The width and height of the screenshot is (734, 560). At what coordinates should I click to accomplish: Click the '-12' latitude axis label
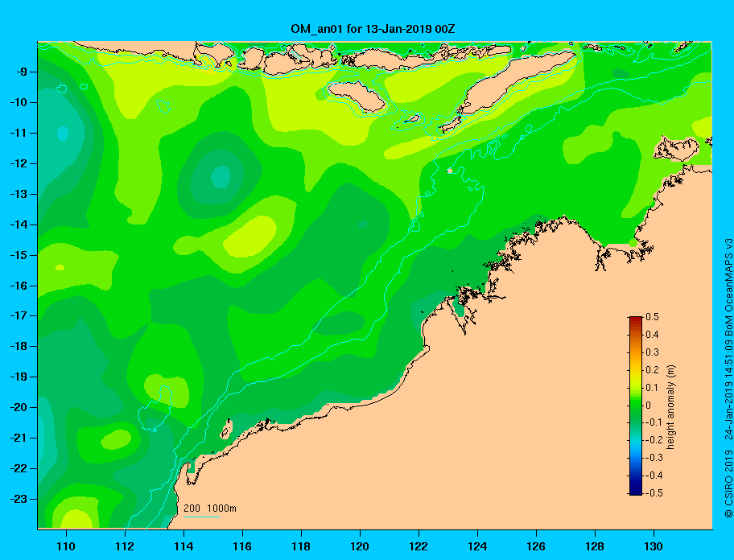(x=19, y=164)
